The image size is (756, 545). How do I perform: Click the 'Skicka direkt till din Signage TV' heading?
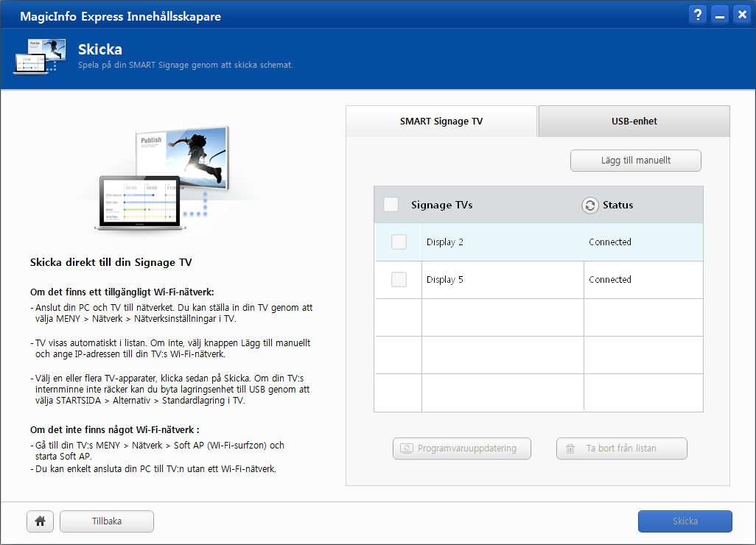pos(111,263)
